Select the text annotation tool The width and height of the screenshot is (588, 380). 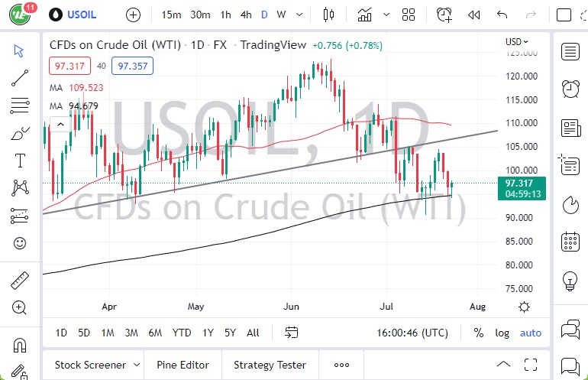20,161
